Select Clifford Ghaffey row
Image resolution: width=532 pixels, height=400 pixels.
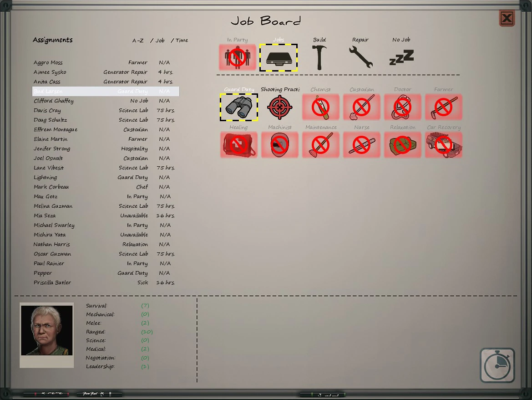click(106, 101)
